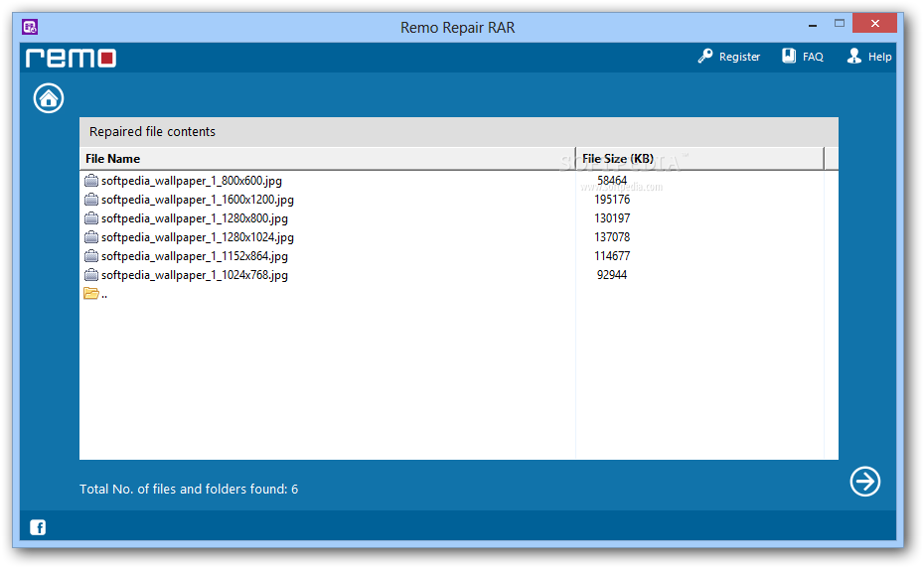The image size is (924, 568).
Task: Sort by the File Size (KB) column header
Action: pyautogui.click(x=700, y=159)
